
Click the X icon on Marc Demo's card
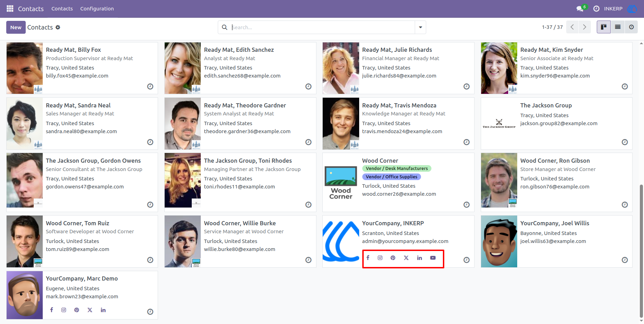[90, 310]
